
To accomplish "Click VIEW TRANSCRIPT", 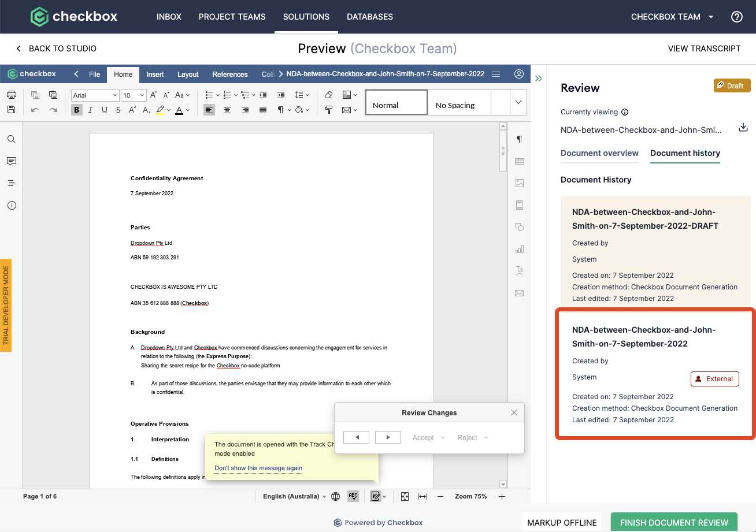I will click(704, 49).
